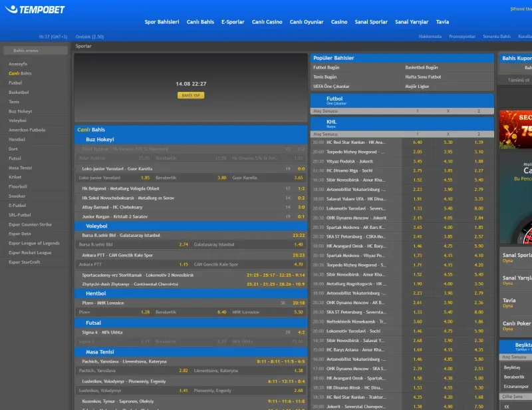532x410 pixels.
Task: Click the Tempobet logo
Action: click(35, 9)
